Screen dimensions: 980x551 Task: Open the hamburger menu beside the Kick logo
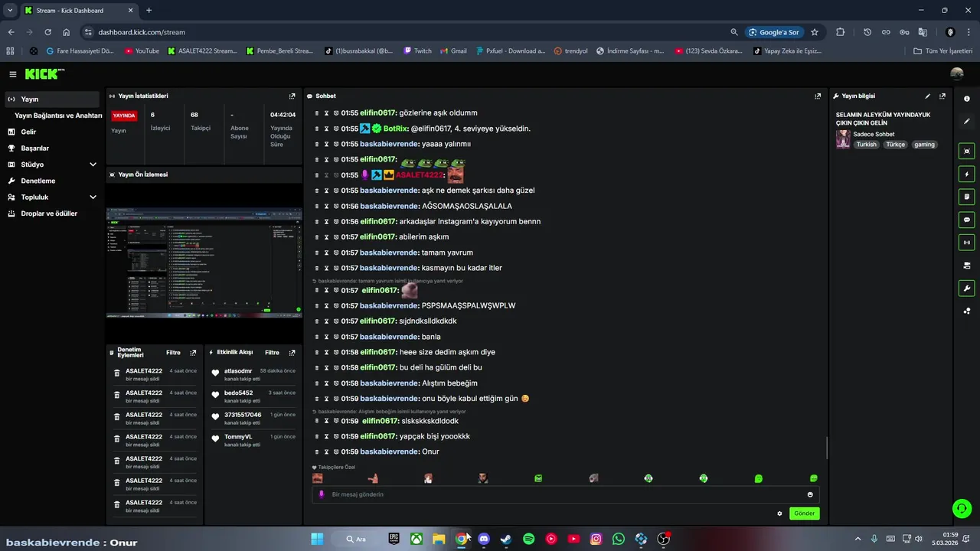[x=13, y=74]
